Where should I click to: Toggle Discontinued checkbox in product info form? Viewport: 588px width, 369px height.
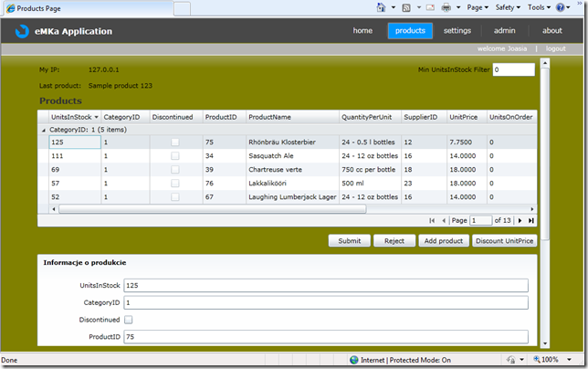[x=128, y=320]
